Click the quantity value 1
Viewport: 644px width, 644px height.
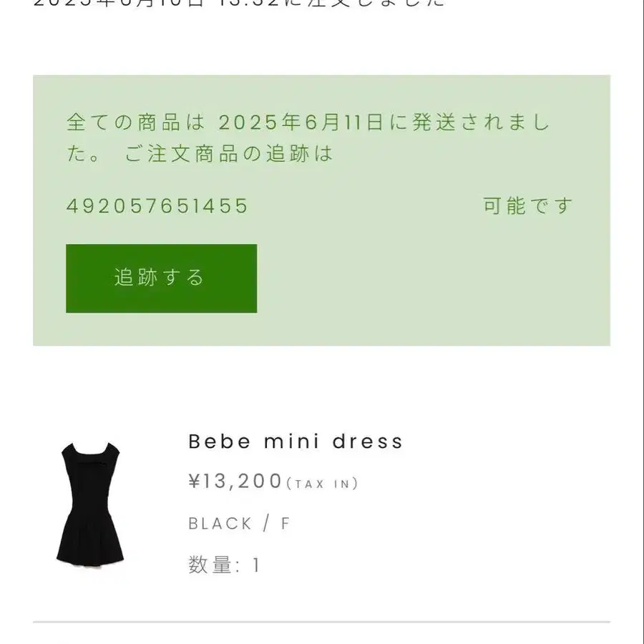pyautogui.click(x=256, y=565)
